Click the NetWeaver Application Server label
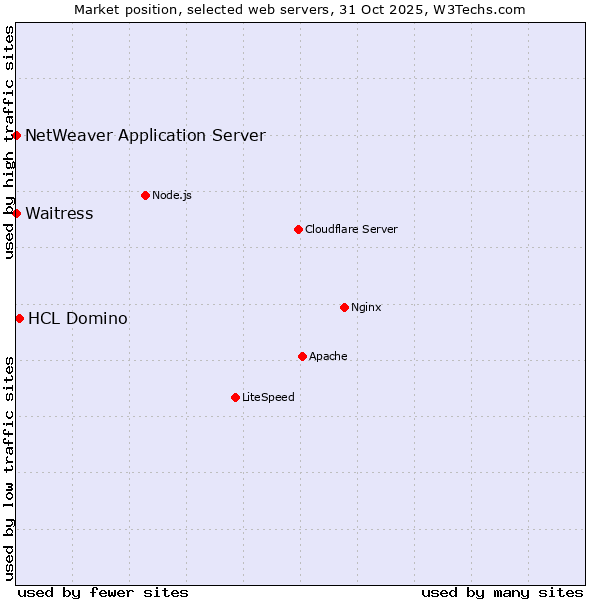The width and height of the screenshot is (600, 600). 145,135
